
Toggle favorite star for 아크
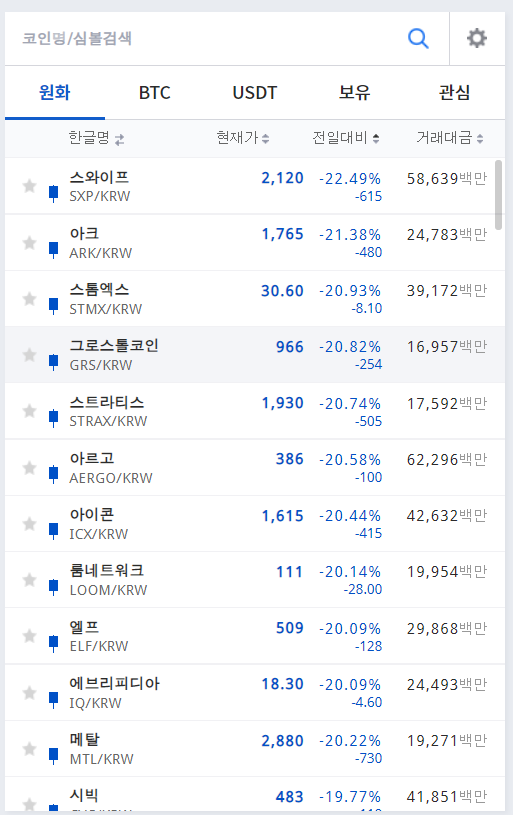tap(30, 242)
